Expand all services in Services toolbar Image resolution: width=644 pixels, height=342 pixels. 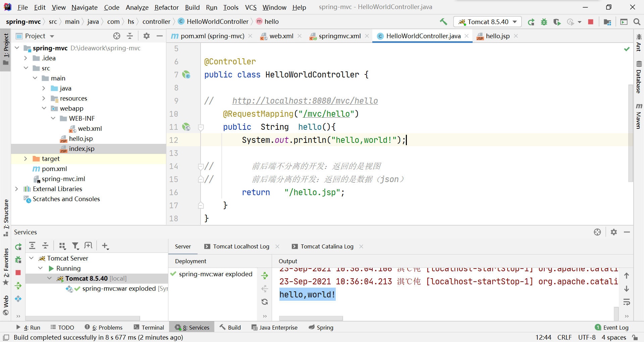pos(32,246)
